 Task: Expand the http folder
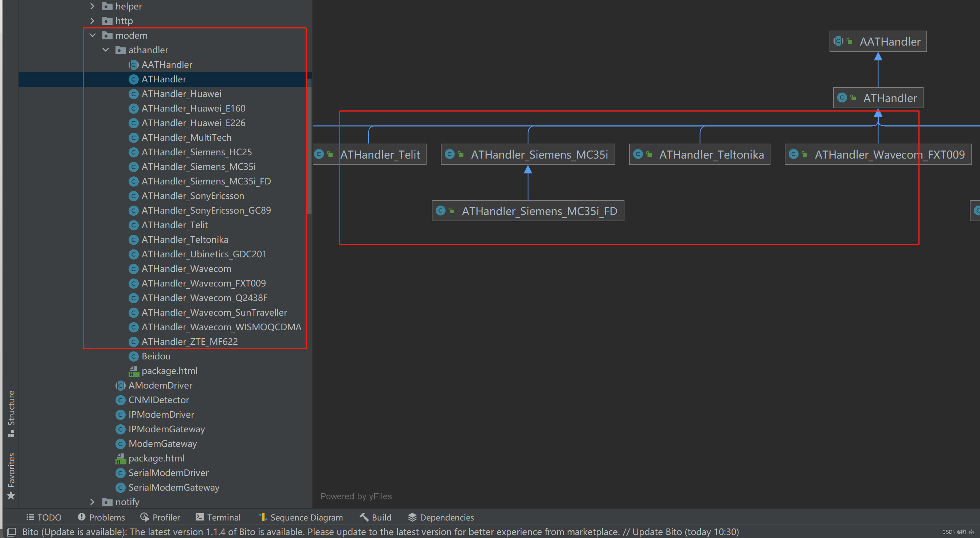[x=92, y=20]
